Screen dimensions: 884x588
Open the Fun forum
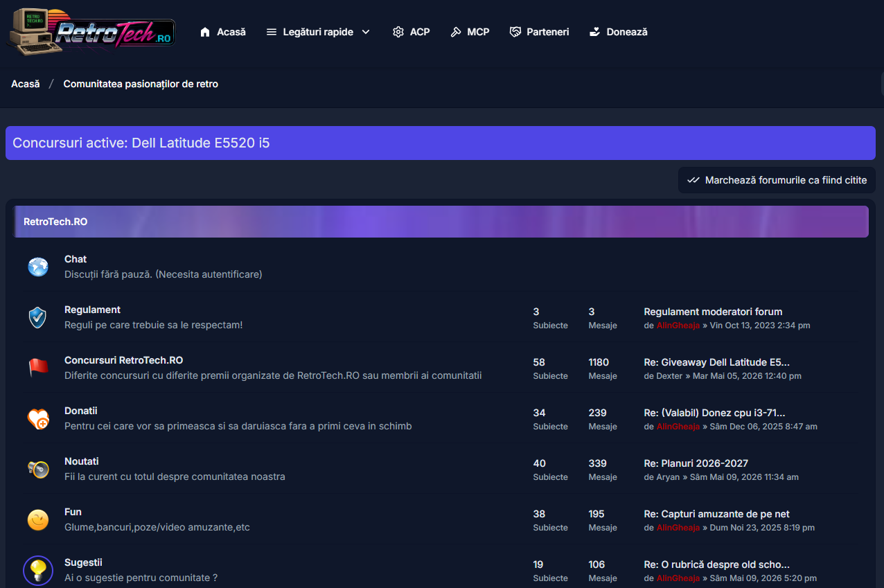[x=73, y=512]
